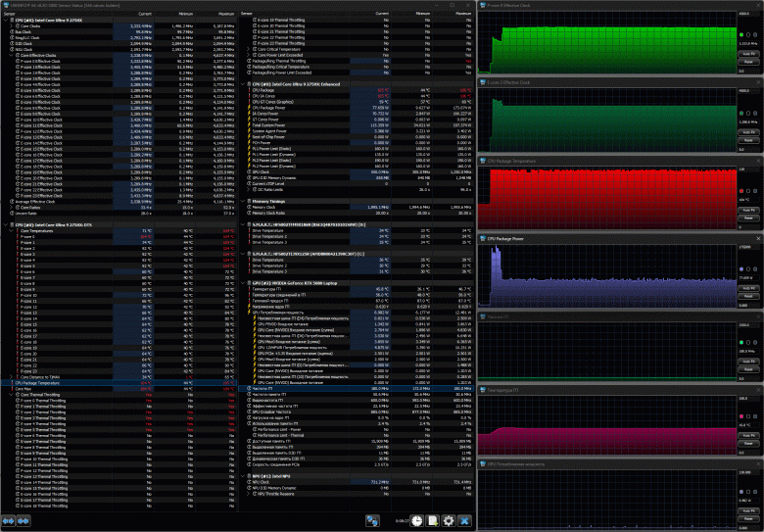Click the chip icon next to Memory Timings
This screenshot has width=764, height=532.
[249, 201]
